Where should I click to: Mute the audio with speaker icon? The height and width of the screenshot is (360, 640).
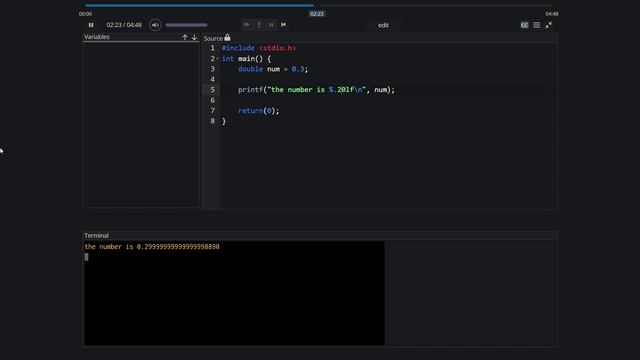(155, 25)
